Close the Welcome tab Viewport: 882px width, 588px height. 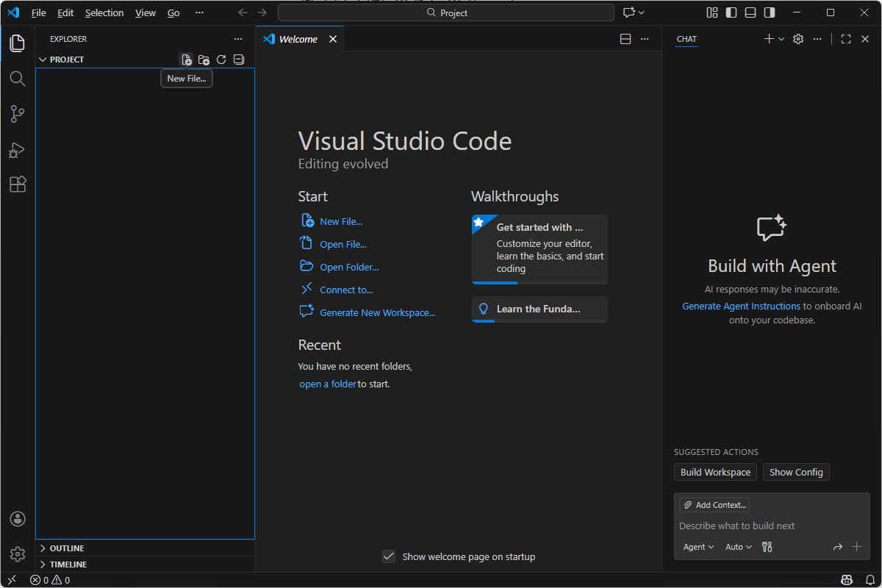(333, 39)
